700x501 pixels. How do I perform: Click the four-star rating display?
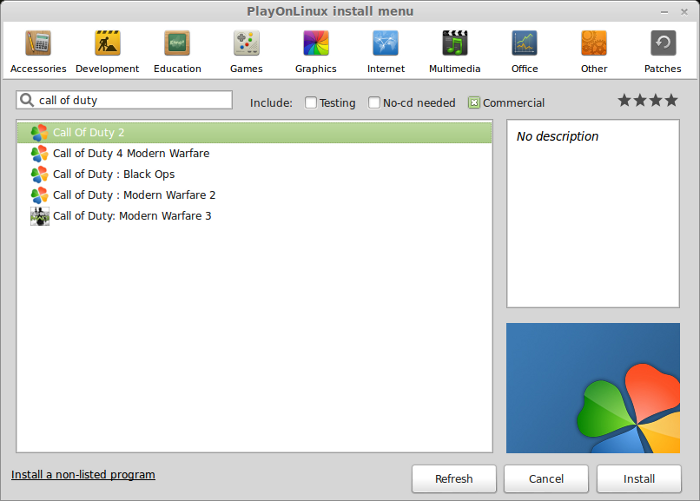pyautogui.click(x=648, y=100)
